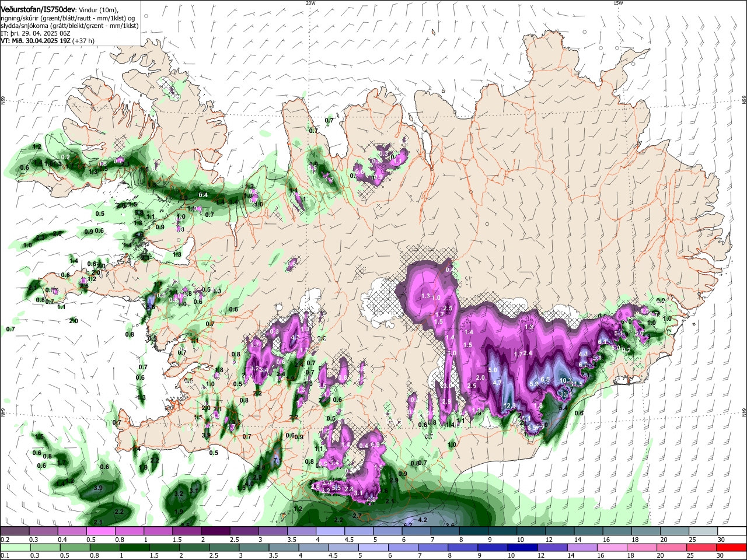The height and width of the screenshot is (560, 747).
Task: Click the 6.7 value at the map's bottom edge
Action: click(408, 525)
